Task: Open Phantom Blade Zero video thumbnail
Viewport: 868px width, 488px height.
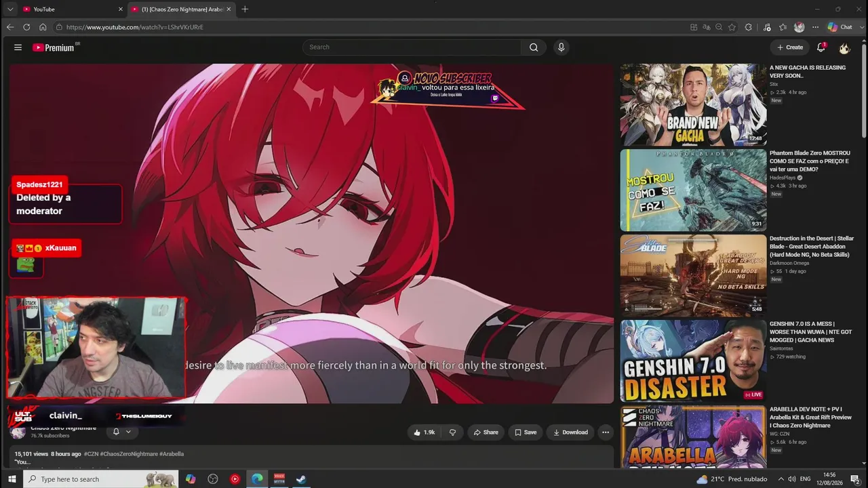Action: (693, 190)
